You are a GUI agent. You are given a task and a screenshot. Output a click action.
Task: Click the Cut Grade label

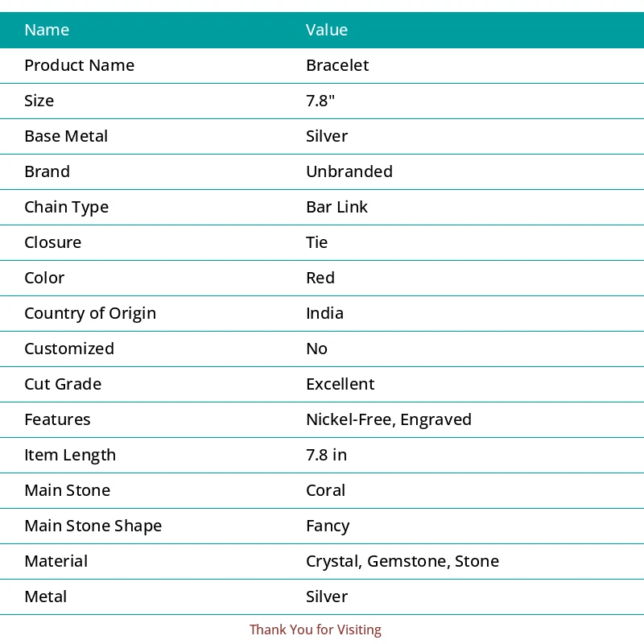[x=63, y=384]
